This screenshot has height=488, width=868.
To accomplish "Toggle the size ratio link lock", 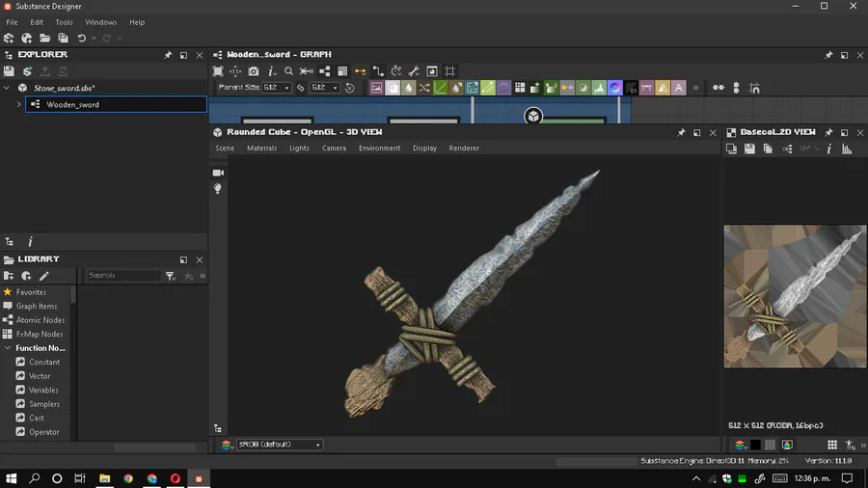I will (x=301, y=88).
